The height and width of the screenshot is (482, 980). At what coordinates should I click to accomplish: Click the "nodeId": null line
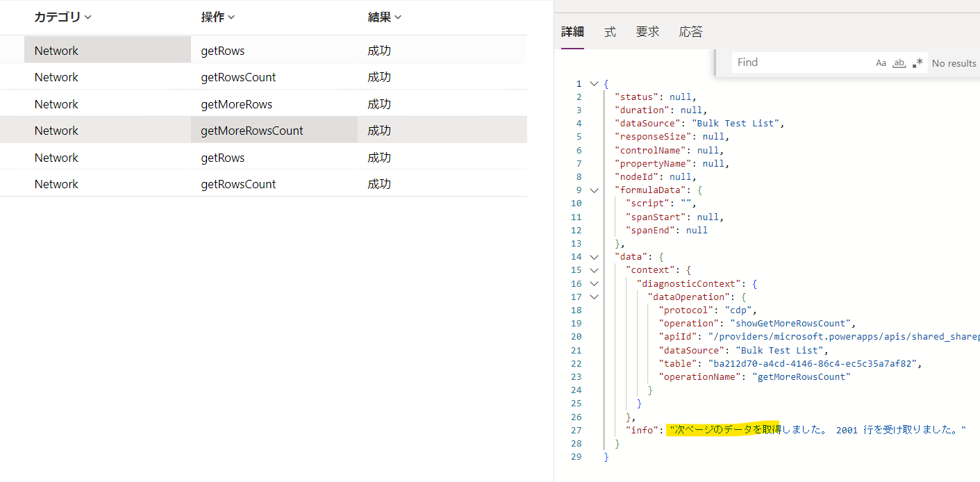[655, 177]
